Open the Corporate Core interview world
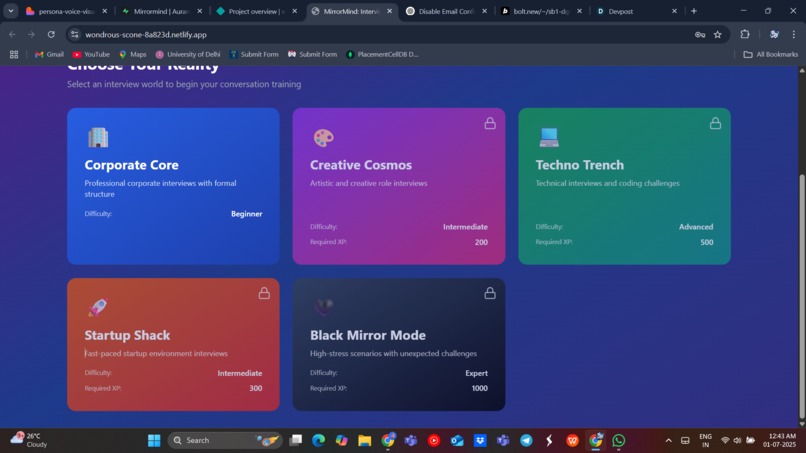Viewport: 806px width, 453px height. pyautogui.click(x=173, y=186)
